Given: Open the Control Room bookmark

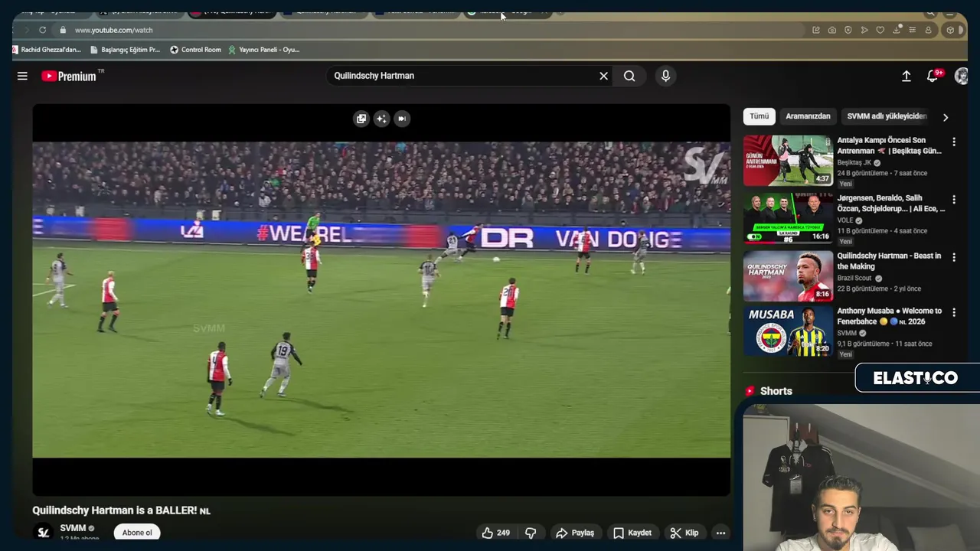Looking at the screenshot, I should pos(195,50).
